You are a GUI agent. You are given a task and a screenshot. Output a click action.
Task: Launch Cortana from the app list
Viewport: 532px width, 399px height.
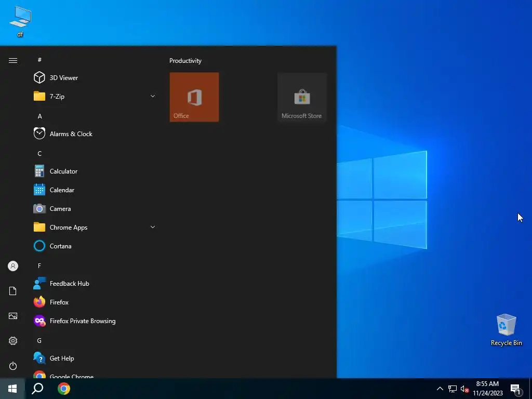click(x=95, y=246)
